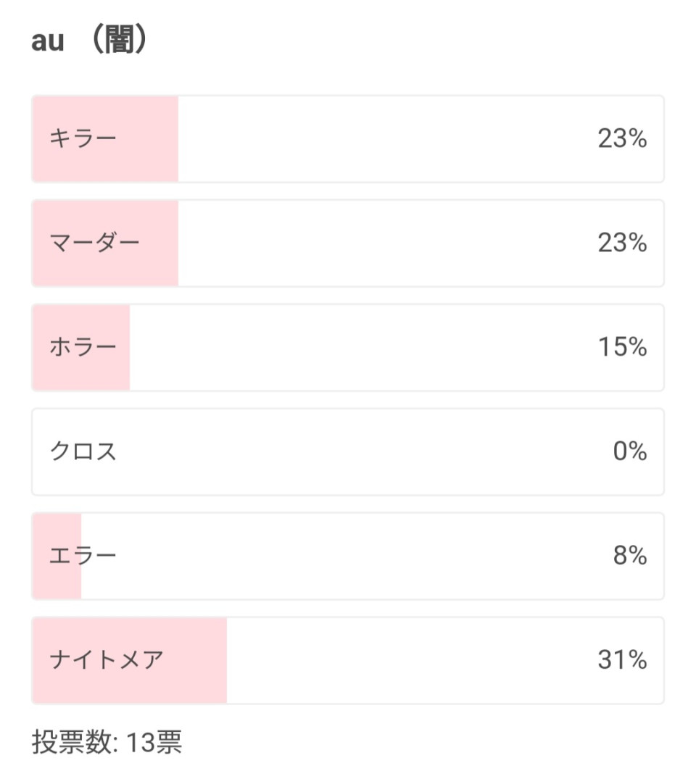Click the 23% value in マーダー row
Image resolution: width=696 pixels, height=784 pixels.
pos(622,243)
